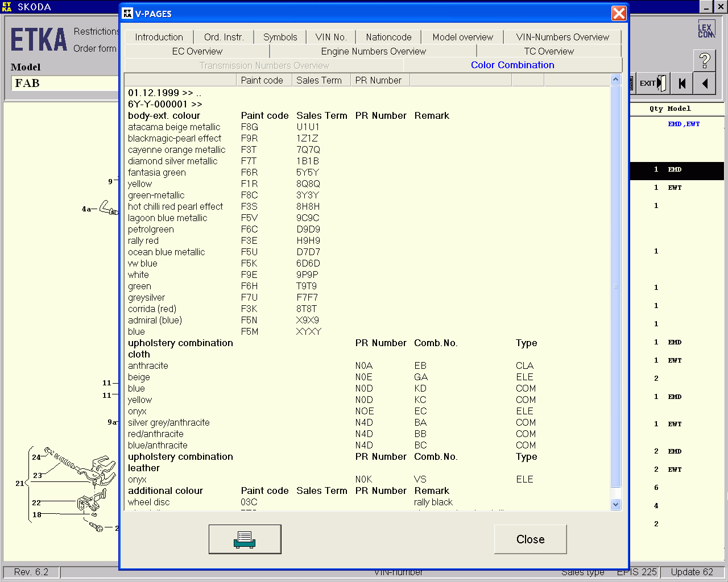Open the TC Overview tab

tap(549, 51)
